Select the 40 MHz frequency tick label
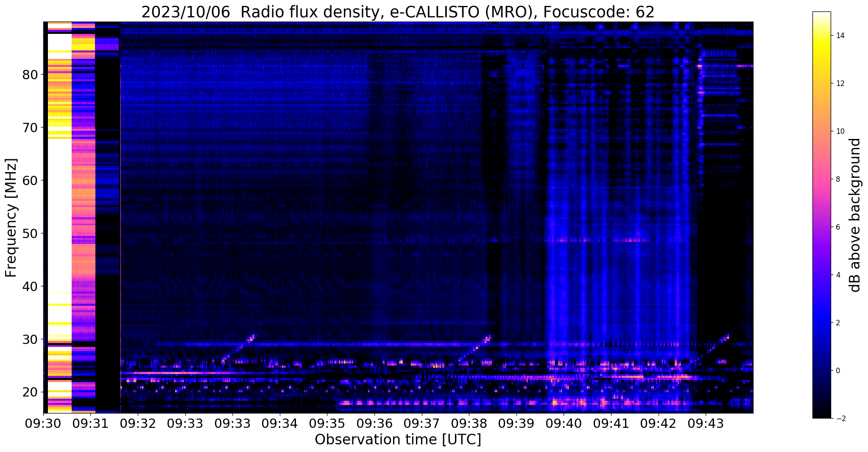 coord(31,286)
